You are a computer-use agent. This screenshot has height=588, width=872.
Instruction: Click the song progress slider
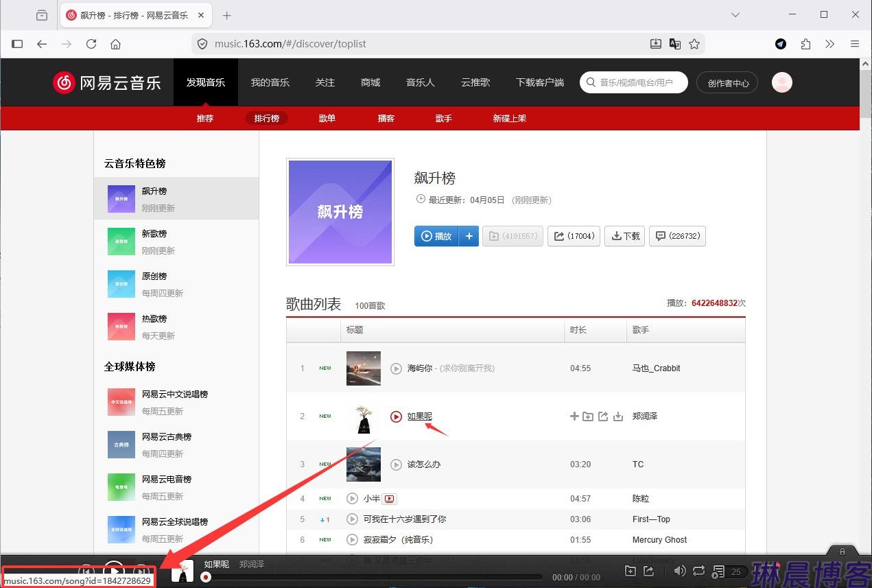tap(377, 577)
